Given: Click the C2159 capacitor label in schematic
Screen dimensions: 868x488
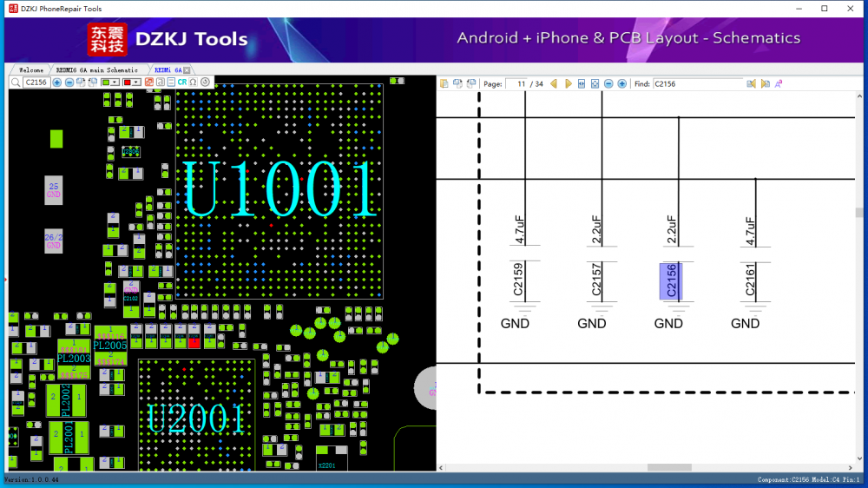Looking at the screenshot, I should (x=517, y=280).
